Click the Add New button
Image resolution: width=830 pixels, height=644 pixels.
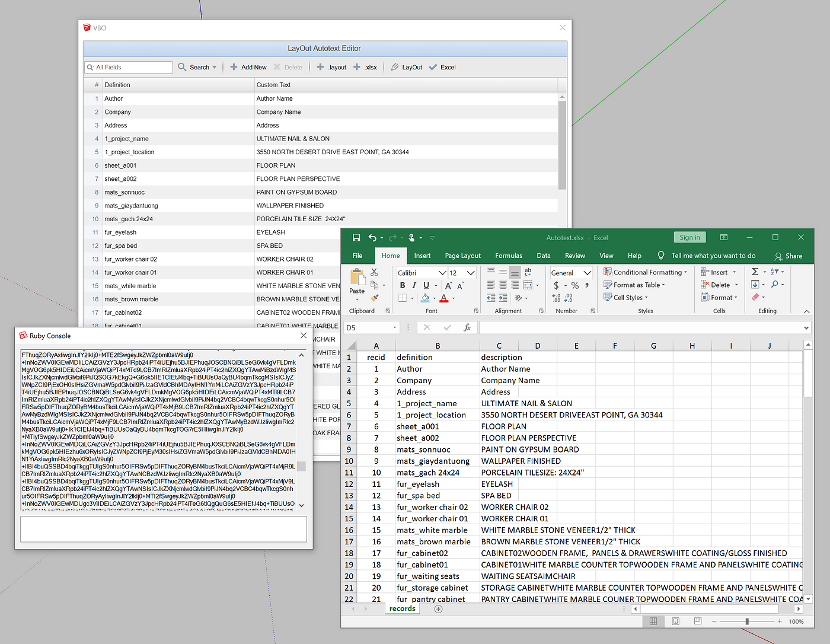coord(248,68)
